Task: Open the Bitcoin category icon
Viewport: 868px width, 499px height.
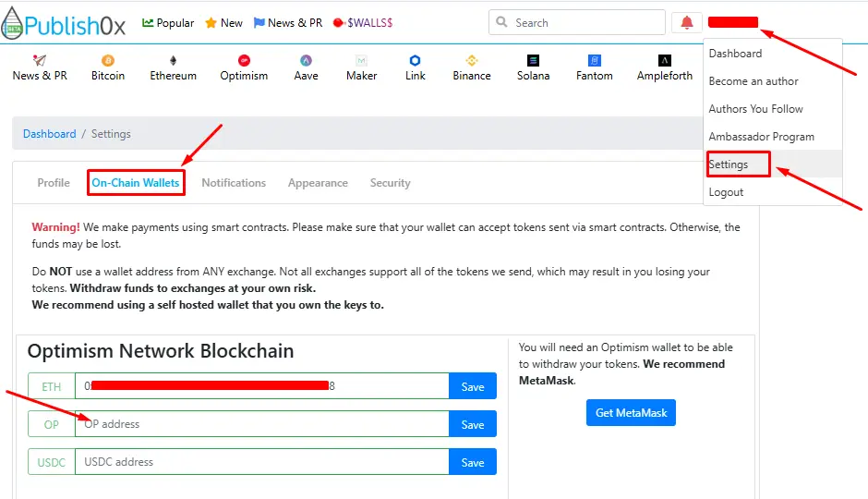Action: pos(107,60)
